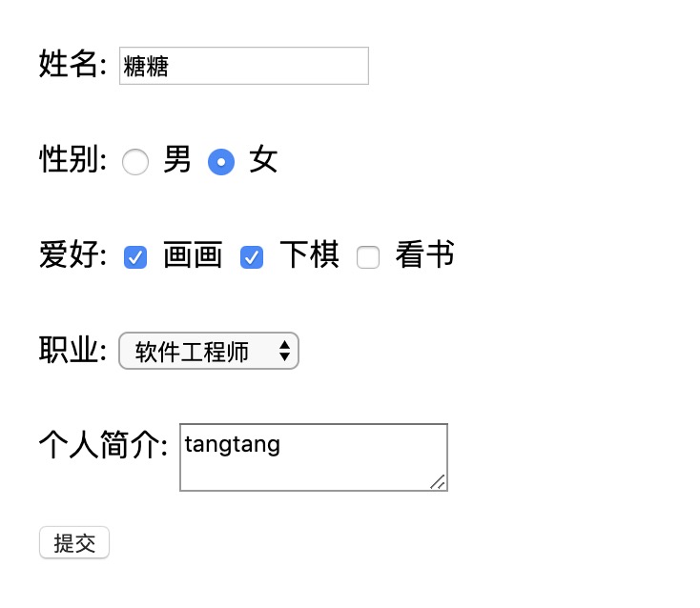
Task: Select the 女 radio button
Action: pos(221,162)
